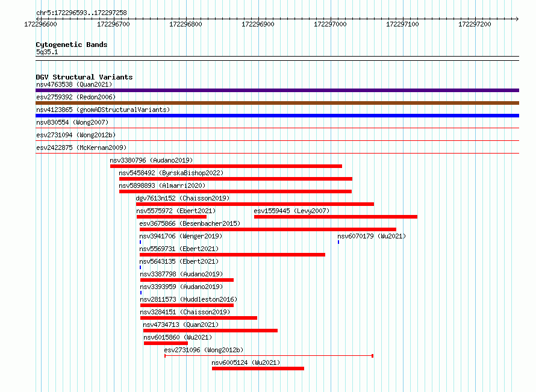Select the red bar under nsv5898893
536x392 pixels.
[x=235, y=191]
